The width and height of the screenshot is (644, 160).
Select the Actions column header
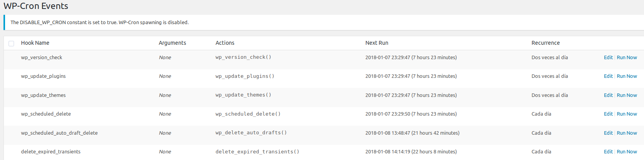click(x=225, y=43)
